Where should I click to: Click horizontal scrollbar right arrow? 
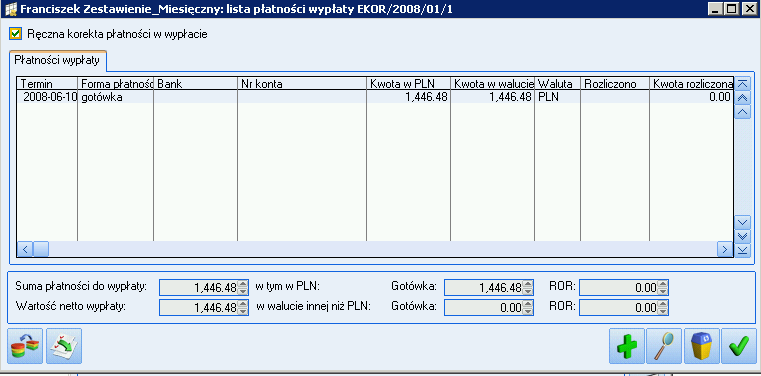pyautogui.click(x=725, y=249)
